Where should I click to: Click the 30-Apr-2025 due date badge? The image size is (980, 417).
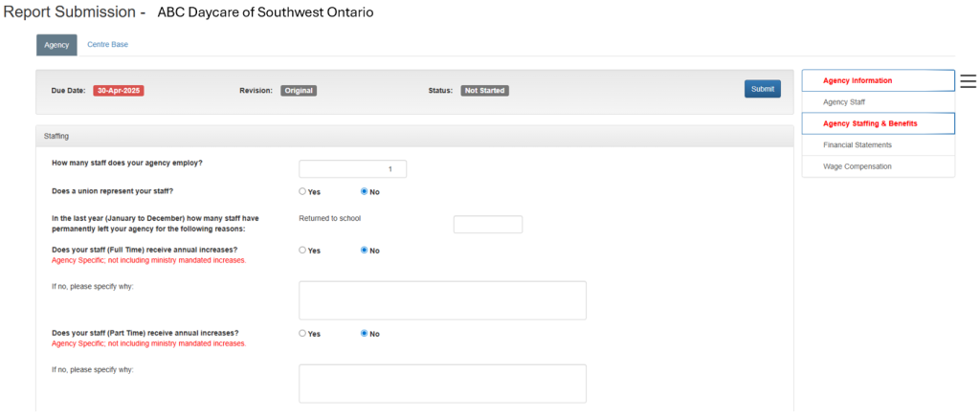click(x=119, y=91)
